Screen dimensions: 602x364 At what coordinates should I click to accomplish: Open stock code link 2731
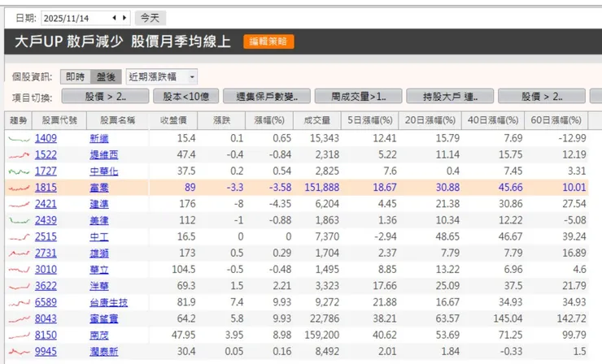[x=46, y=253]
